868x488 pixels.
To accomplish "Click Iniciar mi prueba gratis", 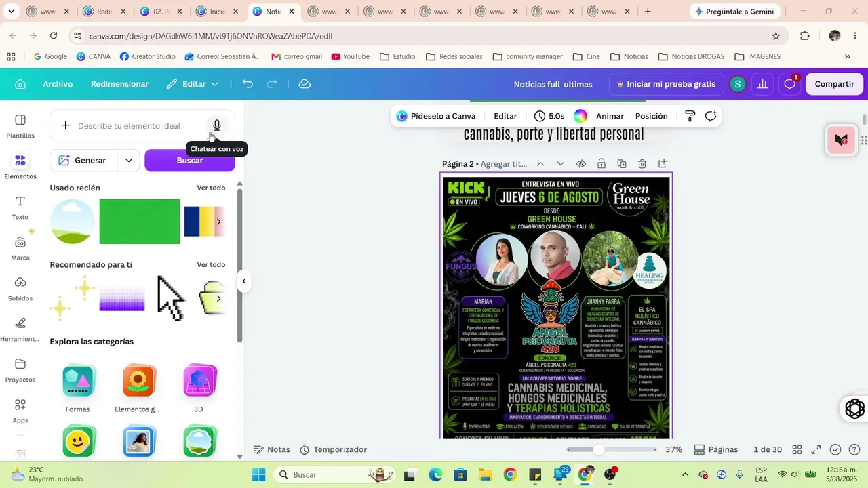I will pos(665,84).
